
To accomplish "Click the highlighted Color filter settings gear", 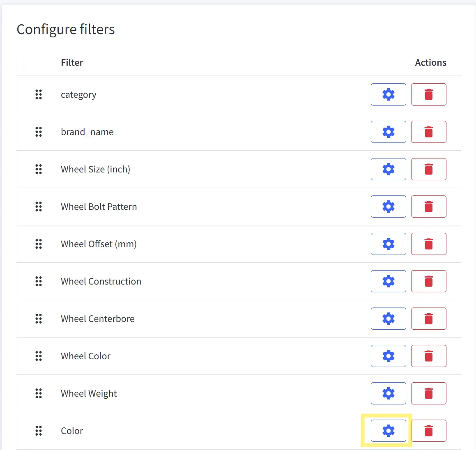I will [x=388, y=431].
